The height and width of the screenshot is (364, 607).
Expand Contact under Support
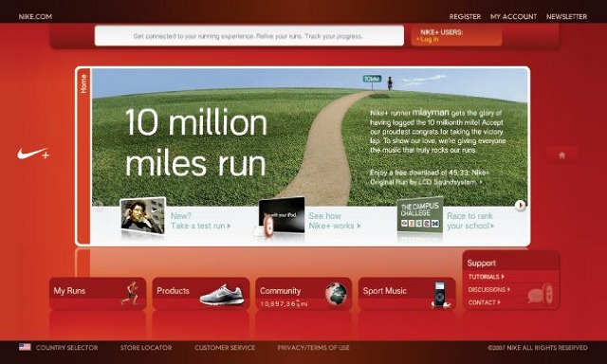484,302
